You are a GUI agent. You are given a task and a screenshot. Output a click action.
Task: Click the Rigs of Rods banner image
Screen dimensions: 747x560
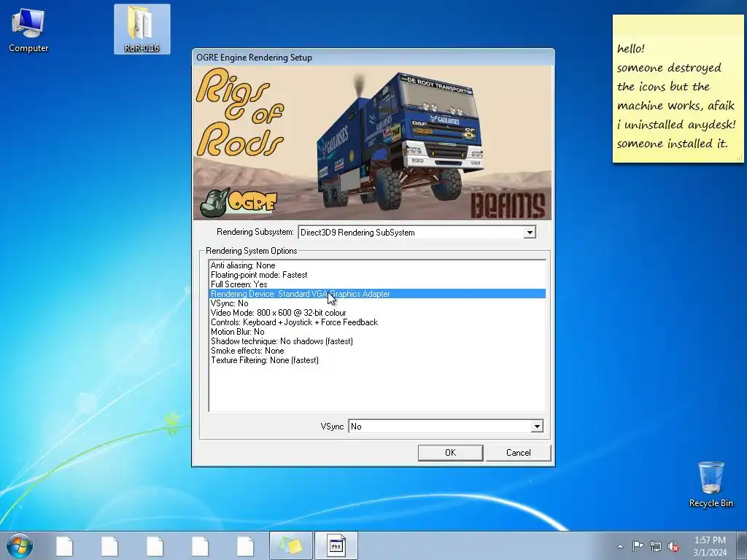[373, 143]
